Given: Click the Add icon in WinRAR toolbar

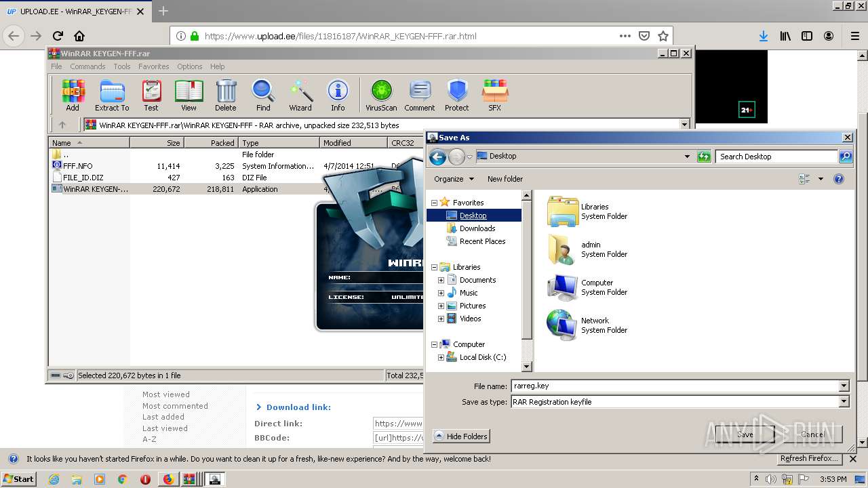Looking at the screenshot, I should [x=73, y=95].
